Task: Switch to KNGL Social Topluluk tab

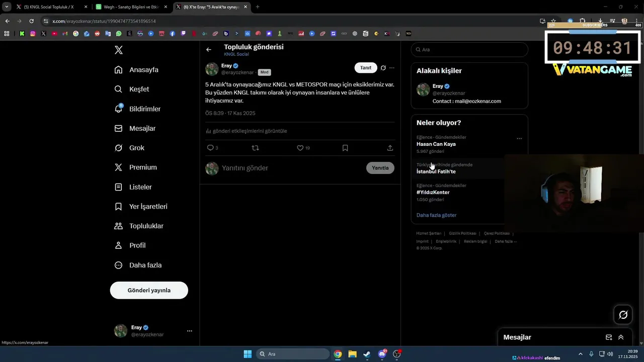Action: 51,7
